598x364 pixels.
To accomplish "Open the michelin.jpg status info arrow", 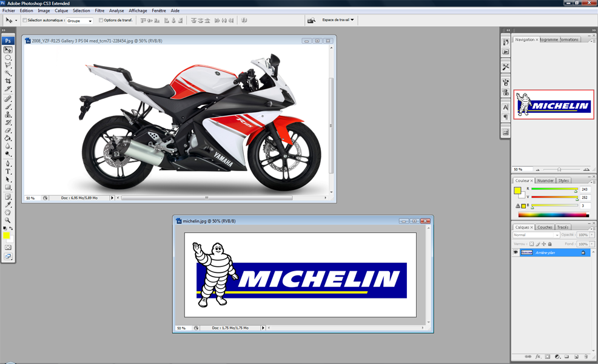I will 263,328.
